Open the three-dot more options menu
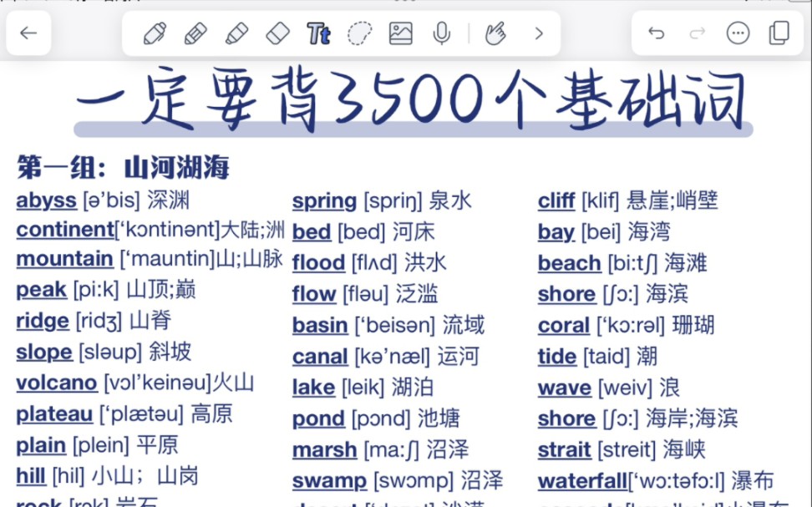812x507 pixels. [x=738, y=33]
